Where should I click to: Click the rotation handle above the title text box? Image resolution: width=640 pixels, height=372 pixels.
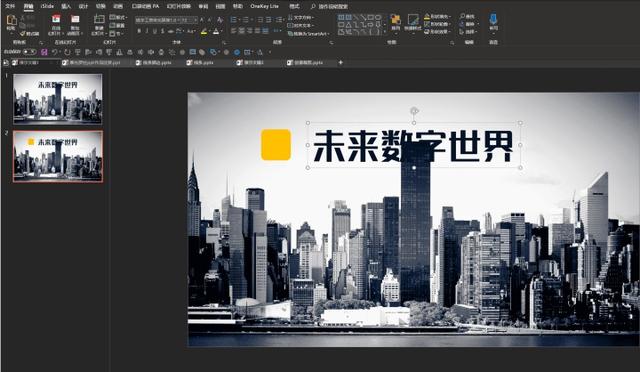tap(414, 111)
